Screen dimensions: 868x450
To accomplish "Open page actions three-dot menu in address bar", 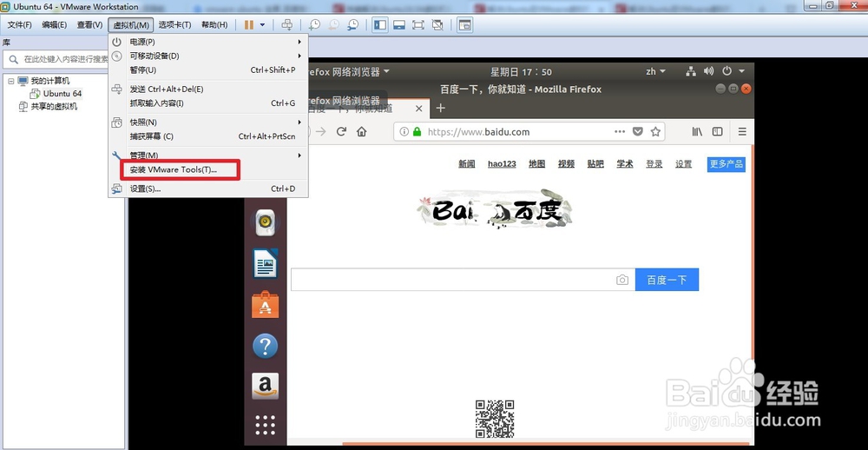I will pyautogui.click(x=620, y=132).
